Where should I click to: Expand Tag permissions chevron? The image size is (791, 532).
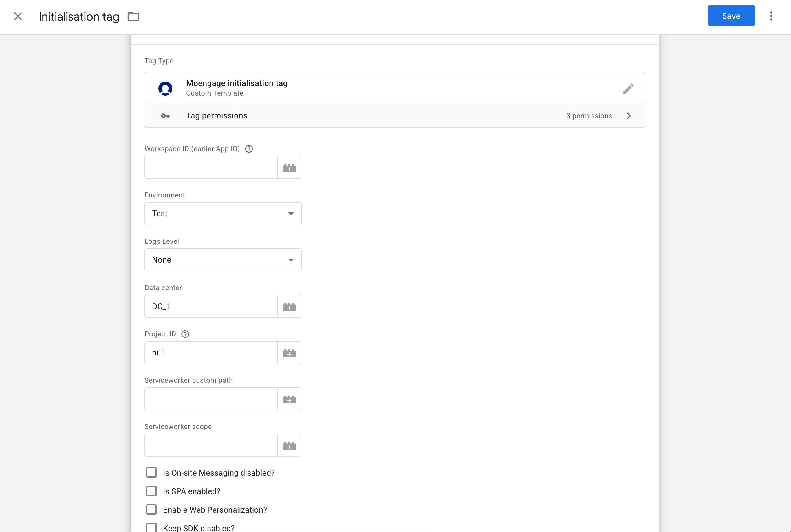[629, 116]
